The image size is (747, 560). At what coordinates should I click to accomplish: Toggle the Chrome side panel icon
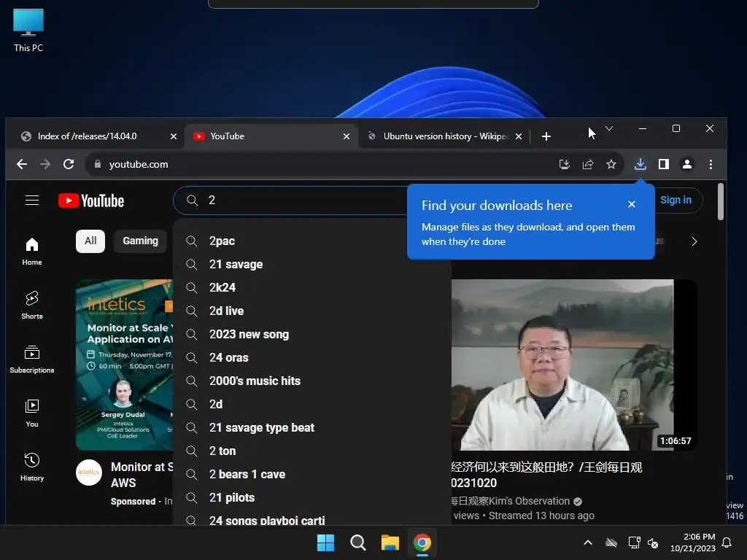pos(664,164)
